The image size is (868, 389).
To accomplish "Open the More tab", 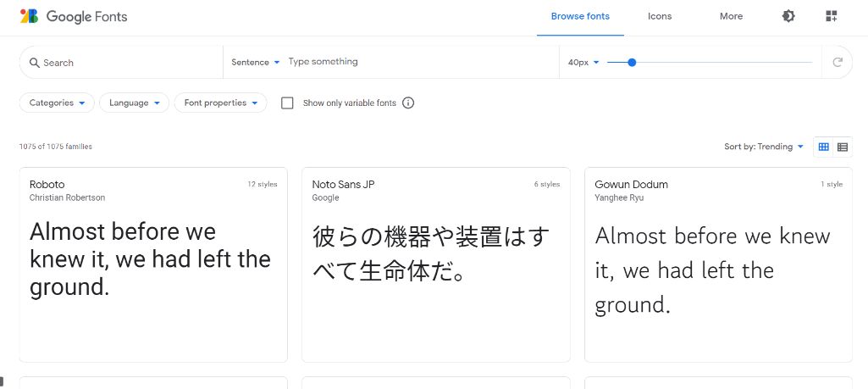I will pos(731,17).
